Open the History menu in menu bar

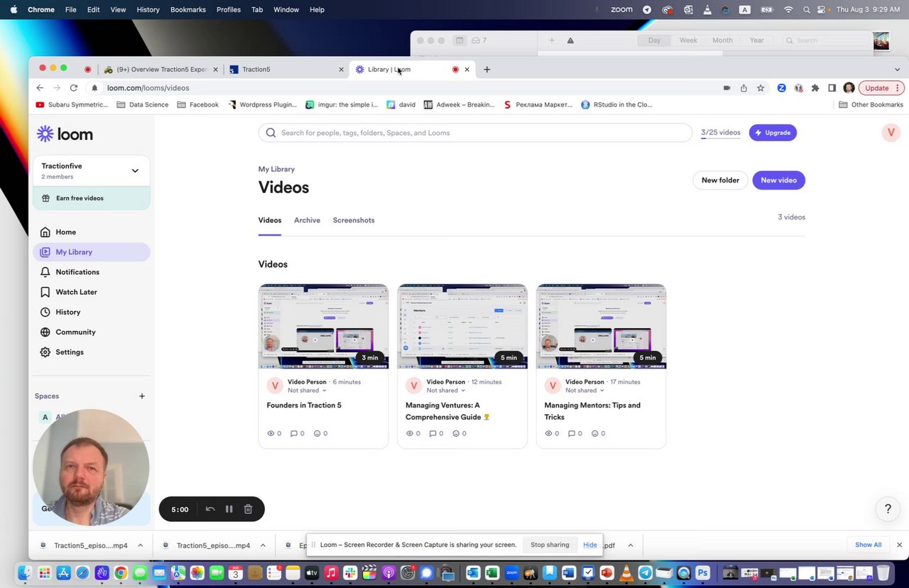pyautogui.click(x=148, y=10)
